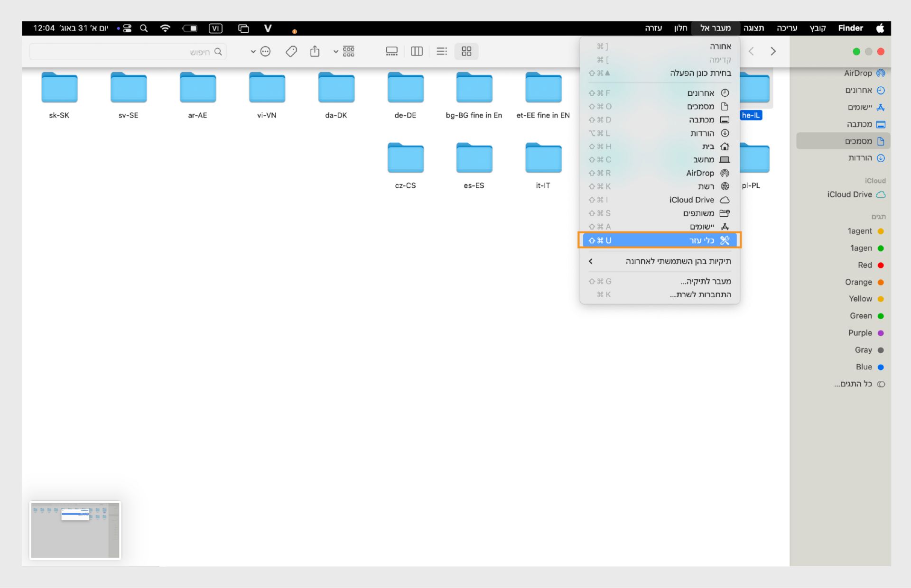Viewport: 911px width, 588px height.
Task: Switch to list view
Action: pos(441,51)
